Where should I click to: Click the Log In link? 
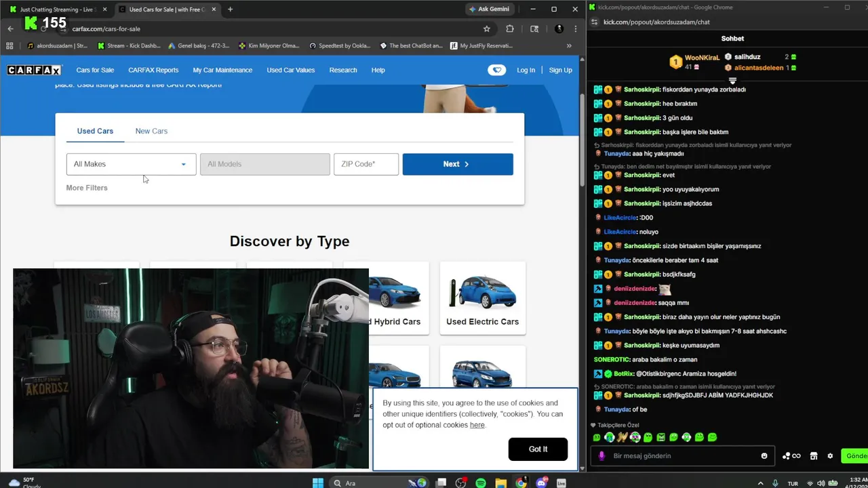pyautogui.click(x=526, y=70)
